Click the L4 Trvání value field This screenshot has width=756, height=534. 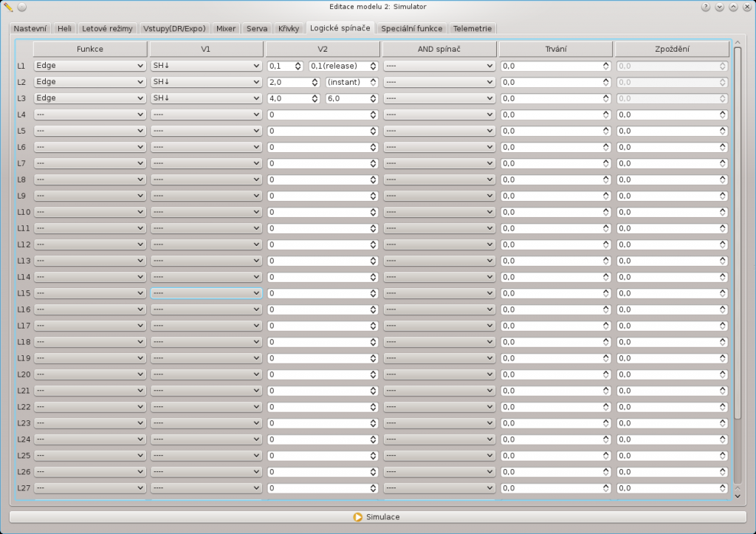coord(551,114)
